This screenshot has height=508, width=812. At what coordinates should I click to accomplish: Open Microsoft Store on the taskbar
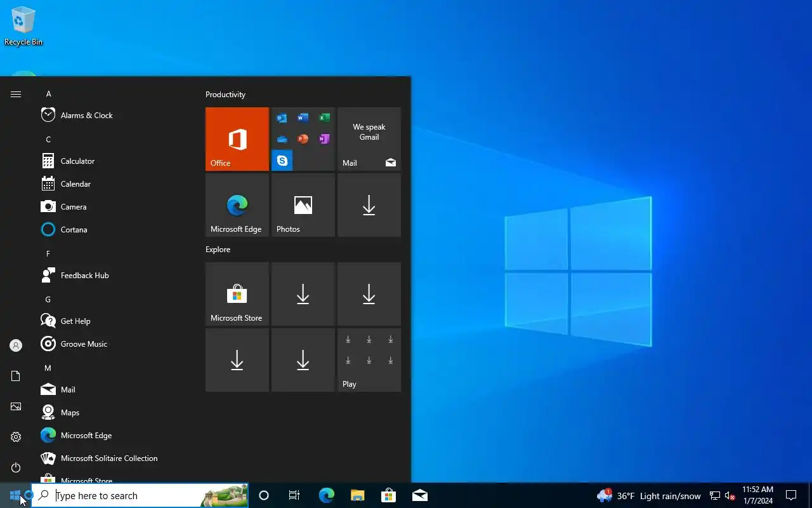click(388, 495)
